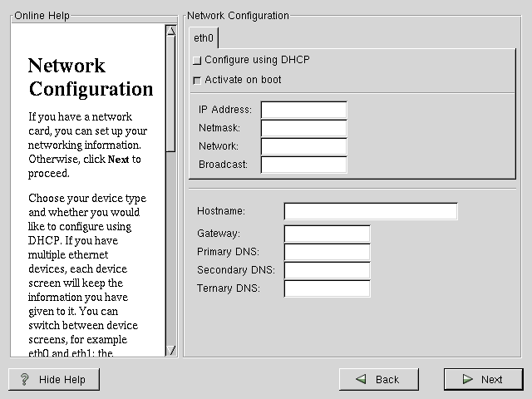
Task: Click the Ternary DNS field
Action: point(327,288)
